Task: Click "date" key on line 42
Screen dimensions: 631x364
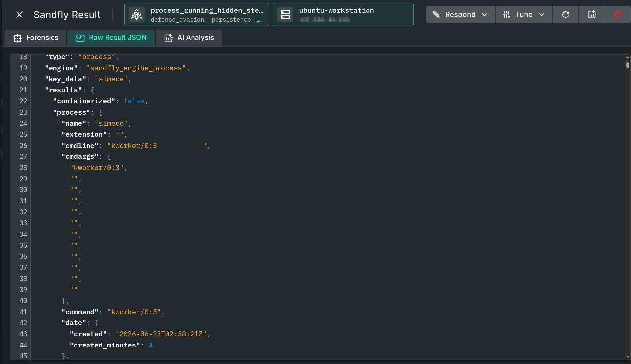Action: [x=74, y=323]
